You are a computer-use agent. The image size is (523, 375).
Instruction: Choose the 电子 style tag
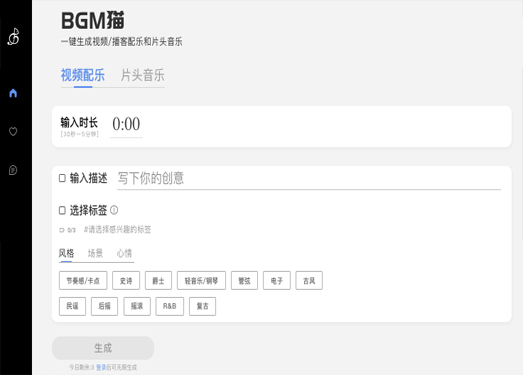(x=277, y=281)
